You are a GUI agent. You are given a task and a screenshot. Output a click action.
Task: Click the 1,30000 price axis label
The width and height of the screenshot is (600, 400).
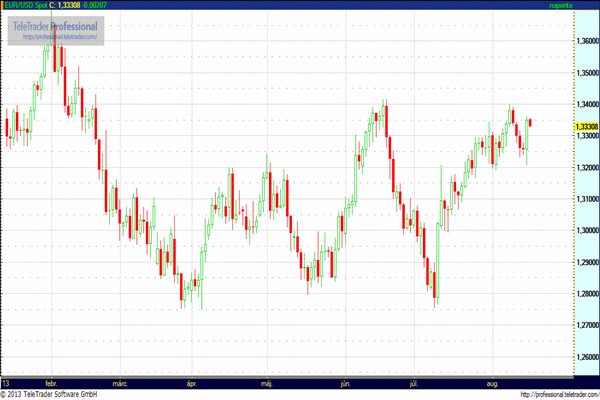tap(586, 231)
